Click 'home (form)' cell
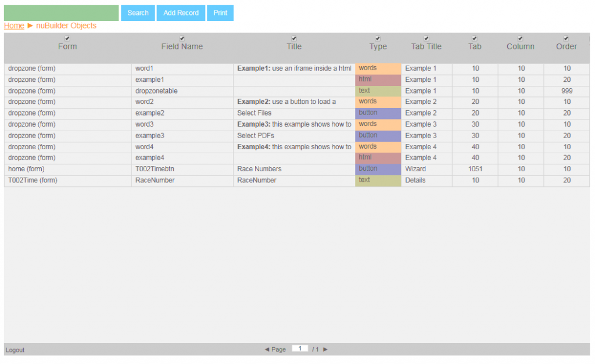Screen dimensions: 595x364 (x=67, y=169)
